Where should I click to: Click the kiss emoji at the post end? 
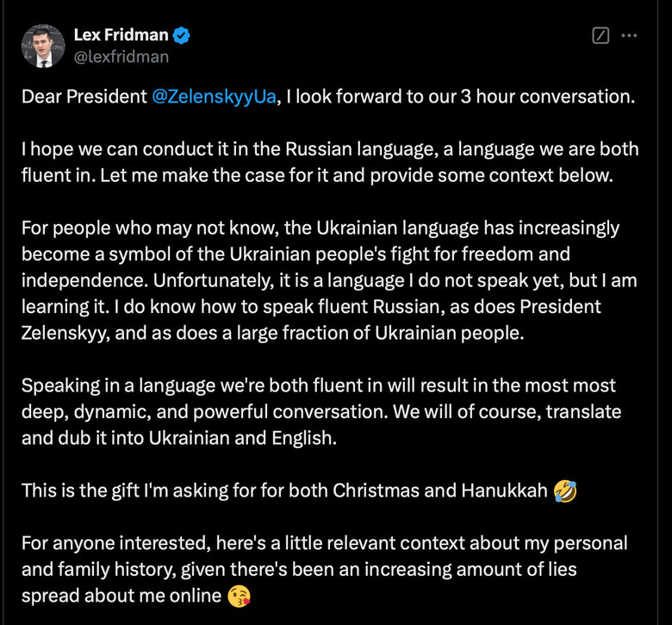(x=240, y=595)
